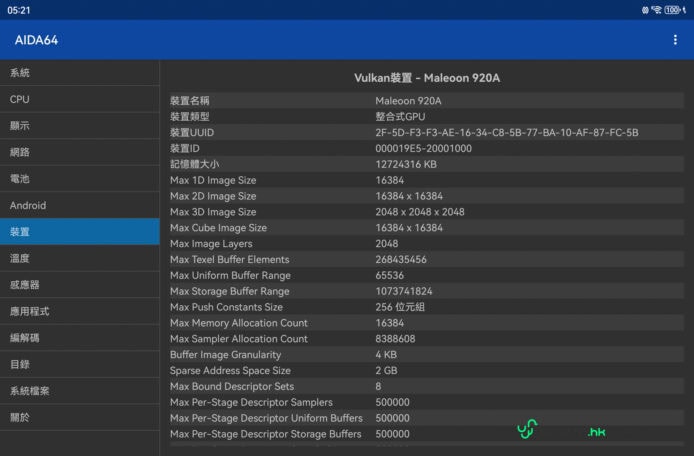
Task: Select the Max 2D Image Size label
Action: tap(213, 196)
